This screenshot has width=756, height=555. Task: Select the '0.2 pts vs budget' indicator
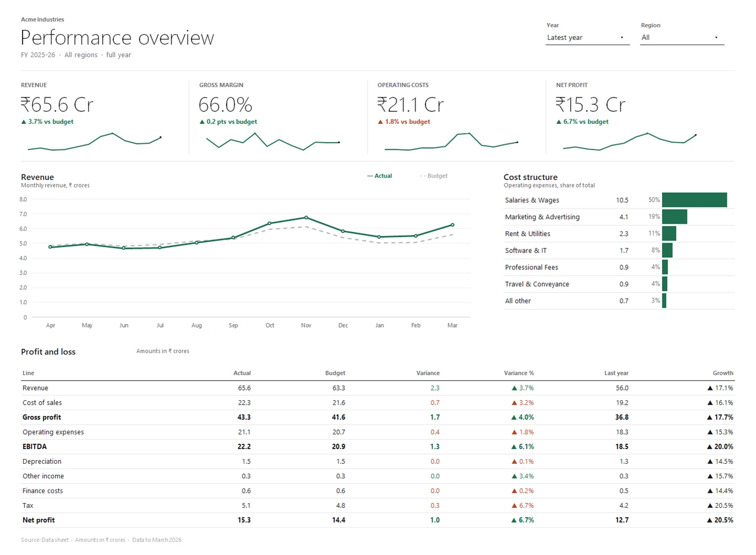[x=228, y=122]
